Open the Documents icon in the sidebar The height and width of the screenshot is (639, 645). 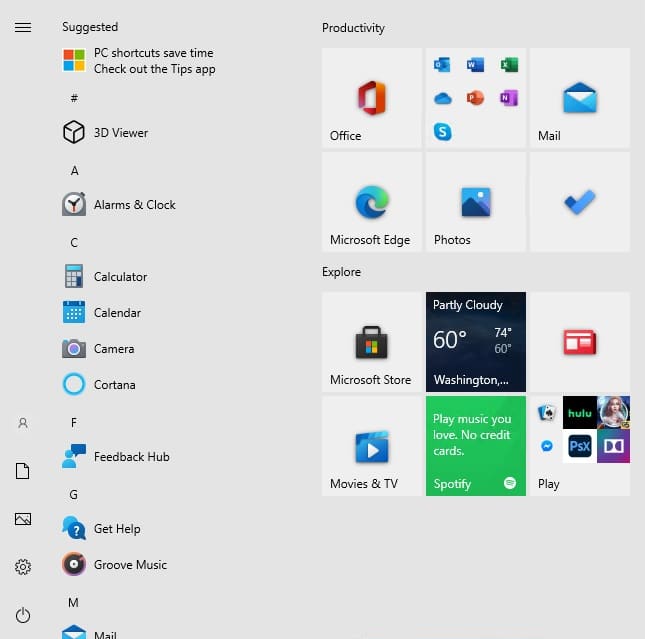(23, 471)
